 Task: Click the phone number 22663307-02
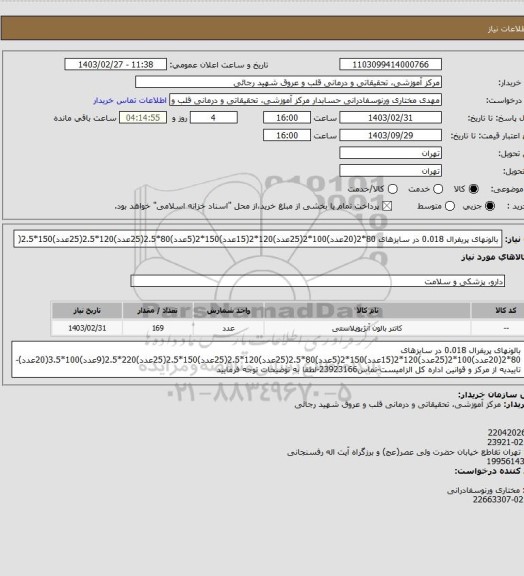(498, 500)
